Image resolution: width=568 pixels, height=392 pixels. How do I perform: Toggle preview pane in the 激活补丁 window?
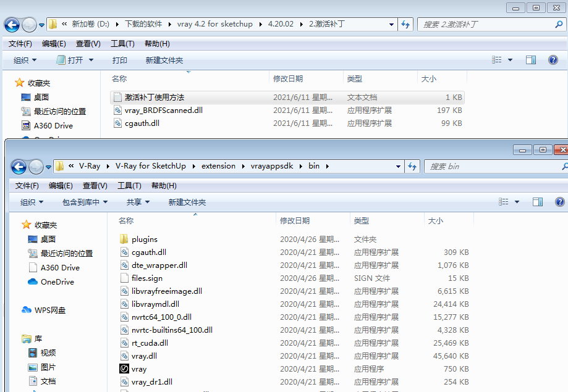pyautogui.click(x=531, y=60)
